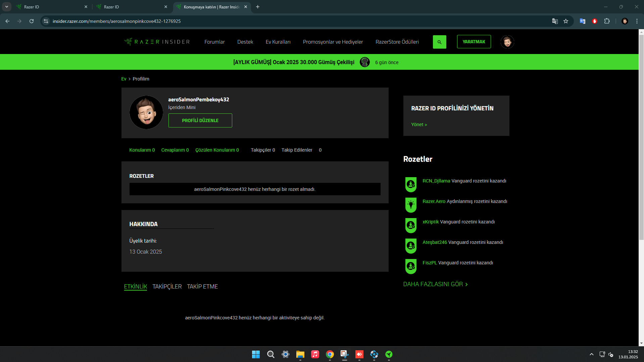Screen dimensions: 644x362
Task: Click the site information icon in address bar
Action: [x=46, y=21]
